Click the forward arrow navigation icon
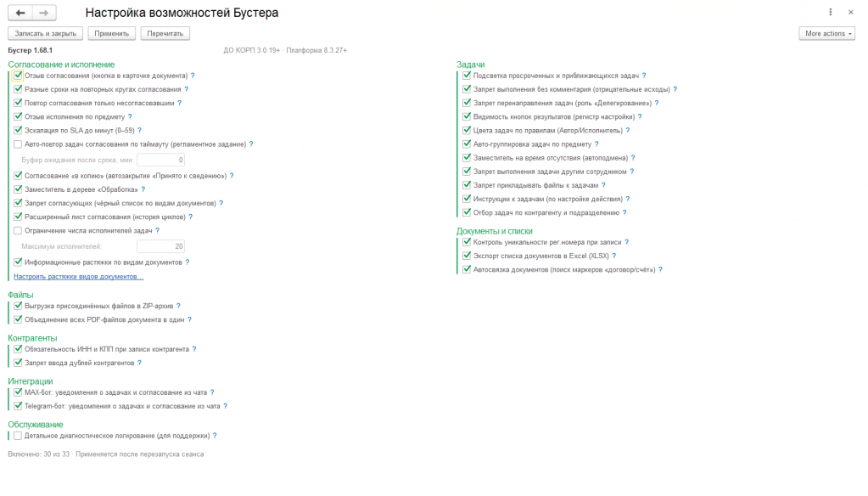Image resolution: width=868 pixels, height=496 pixels. (44, 13)
